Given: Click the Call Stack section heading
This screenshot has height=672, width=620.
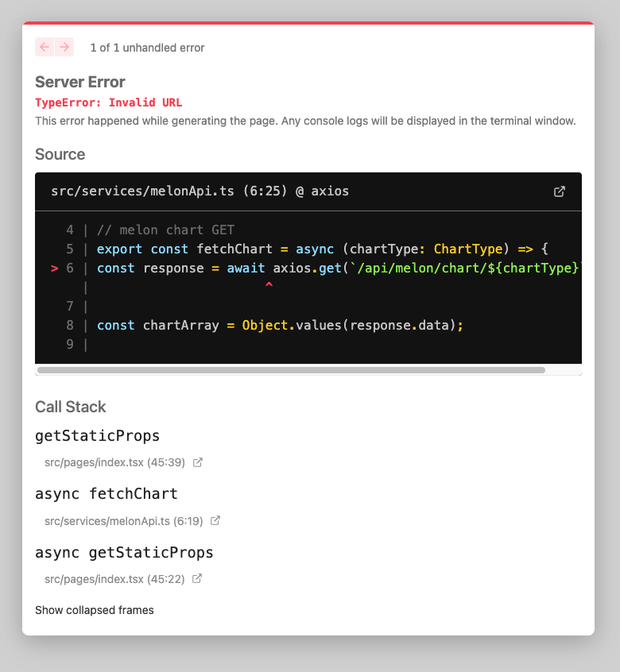Looking at the screenshot, I should 71,407.
